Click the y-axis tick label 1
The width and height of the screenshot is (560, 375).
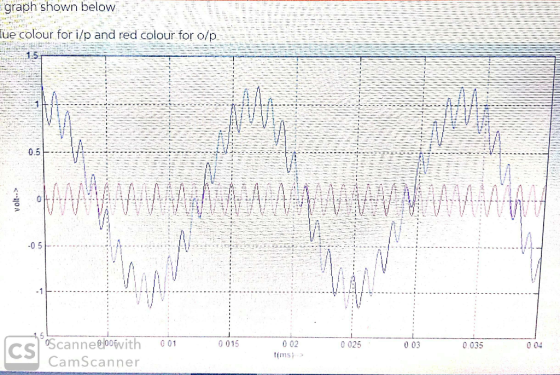36,104
